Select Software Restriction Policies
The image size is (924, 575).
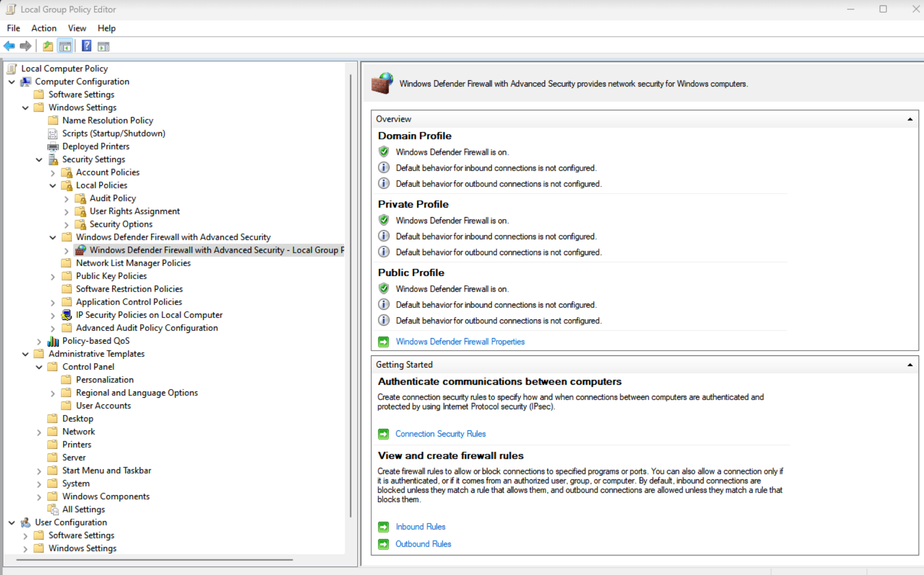pos(129,289)
